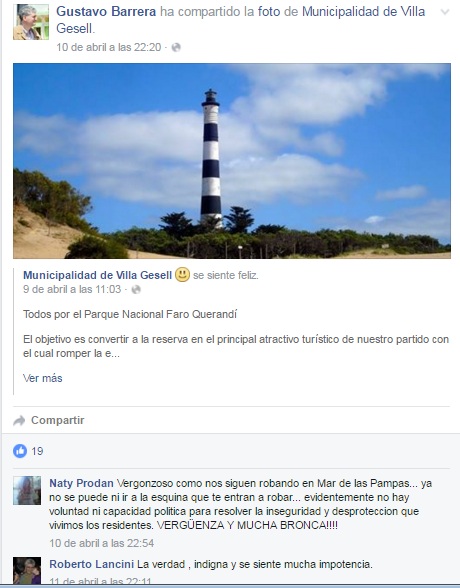
Task: Click the happy smiley feeling emoji
Action: 183,275
